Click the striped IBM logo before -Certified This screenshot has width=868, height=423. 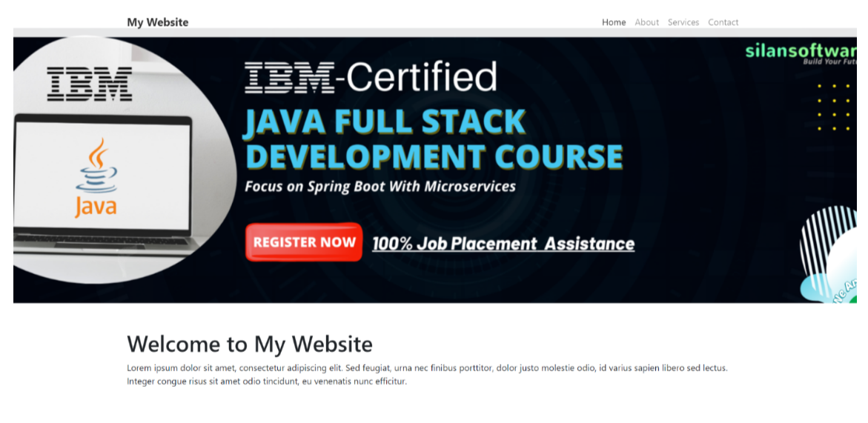click(290, 77)
